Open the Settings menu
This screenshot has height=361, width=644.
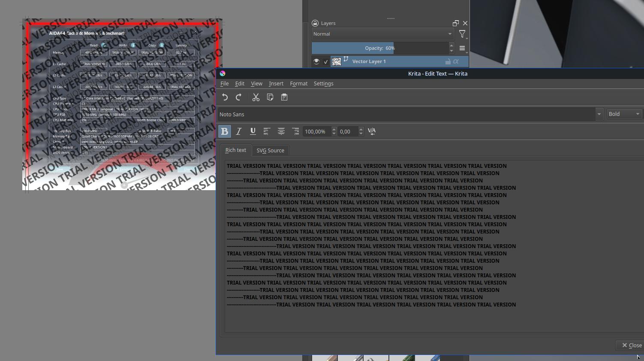(324, 84)
